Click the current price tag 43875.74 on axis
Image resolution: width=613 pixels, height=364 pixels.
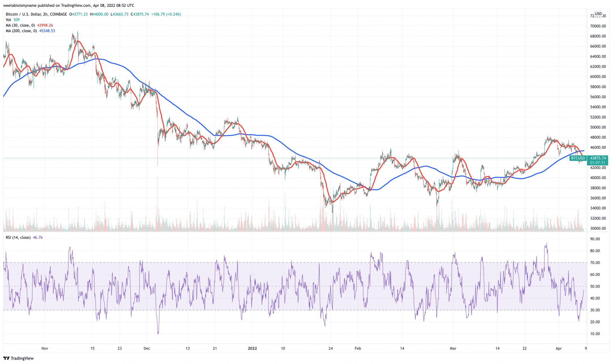click(597, 158)
